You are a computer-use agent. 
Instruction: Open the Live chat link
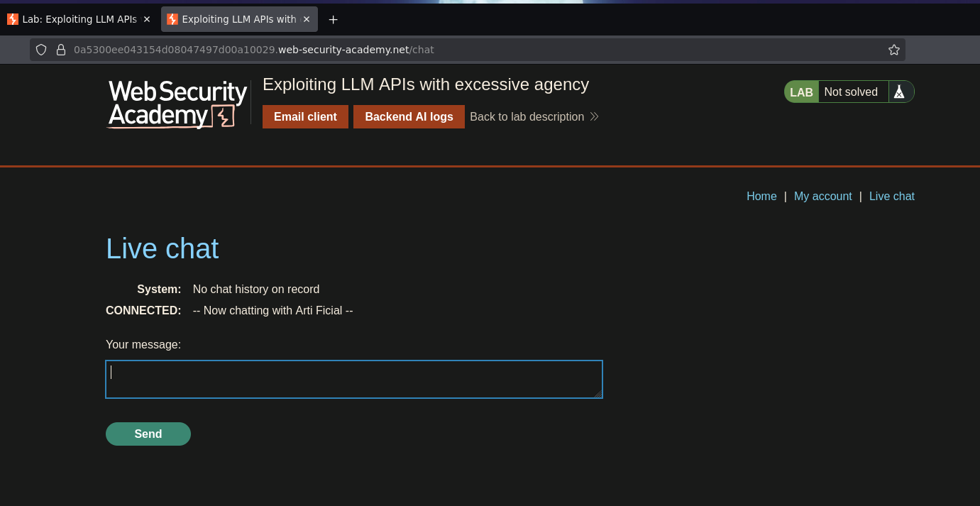(x=891, y=196)
